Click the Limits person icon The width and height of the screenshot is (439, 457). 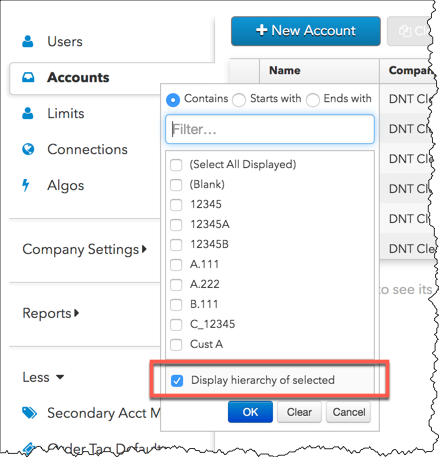tap(28, 113)
